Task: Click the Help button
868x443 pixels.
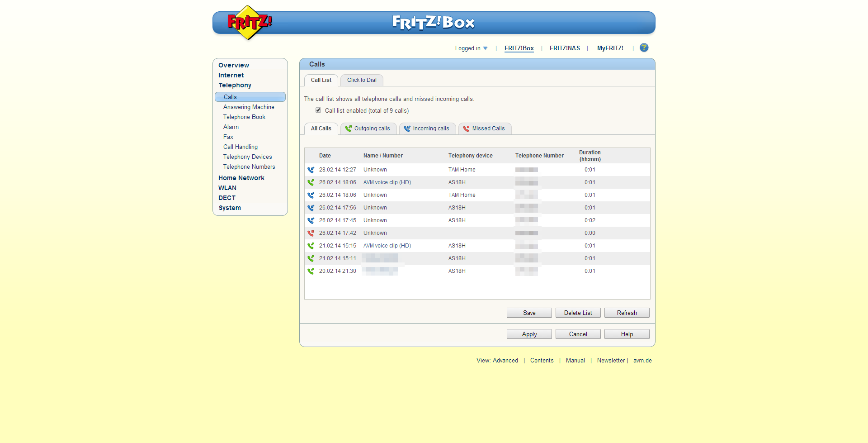Action: [x=627, y=334]
